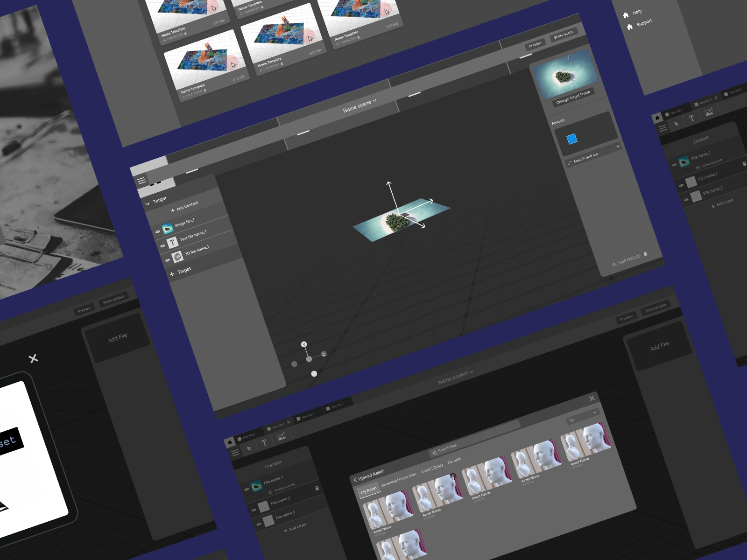Select add-image tool in right-edge editor
Viewport: 747px width, 560px height.
point(709,112)
